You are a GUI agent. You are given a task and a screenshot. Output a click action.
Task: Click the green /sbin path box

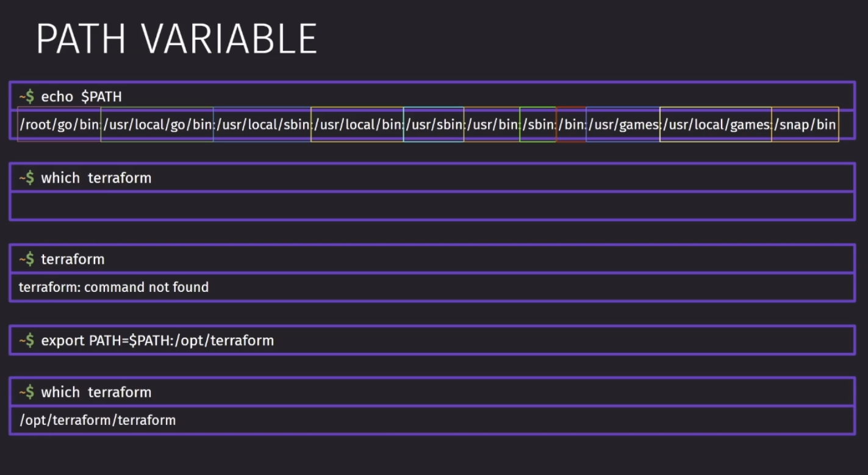point(538,125)
